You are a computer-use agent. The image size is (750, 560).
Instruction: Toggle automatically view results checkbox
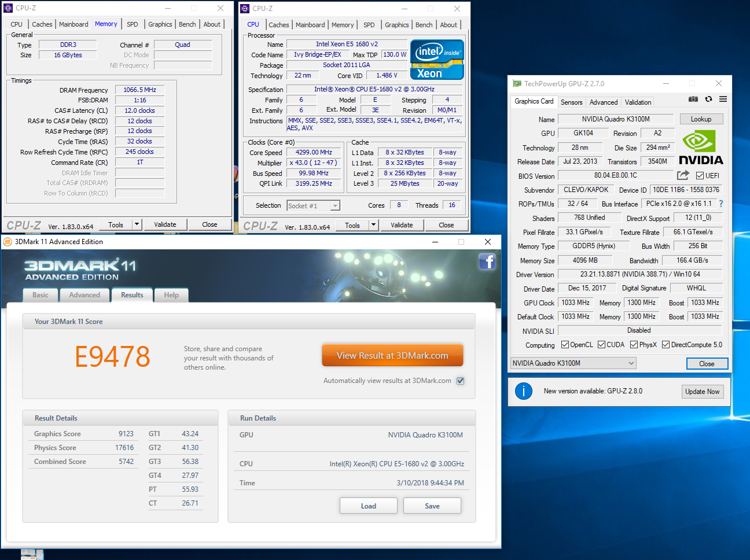point(461,381)
